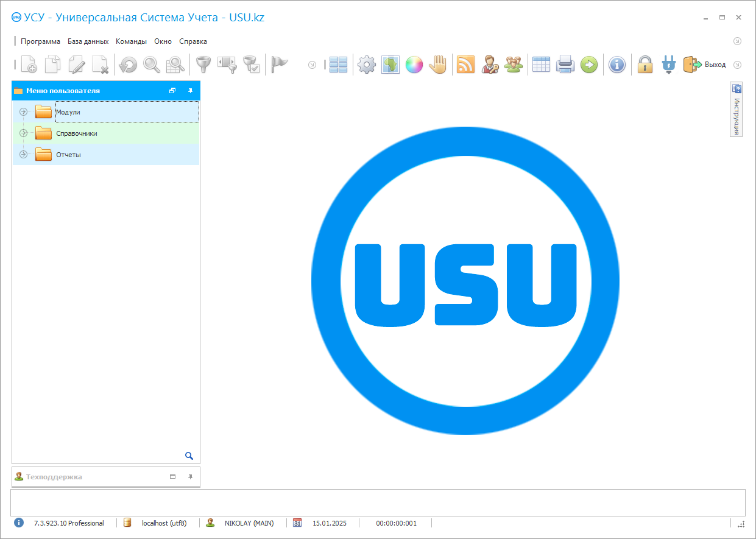
Task: Click the database icon in status bar
Action: (x=127, y=523)
